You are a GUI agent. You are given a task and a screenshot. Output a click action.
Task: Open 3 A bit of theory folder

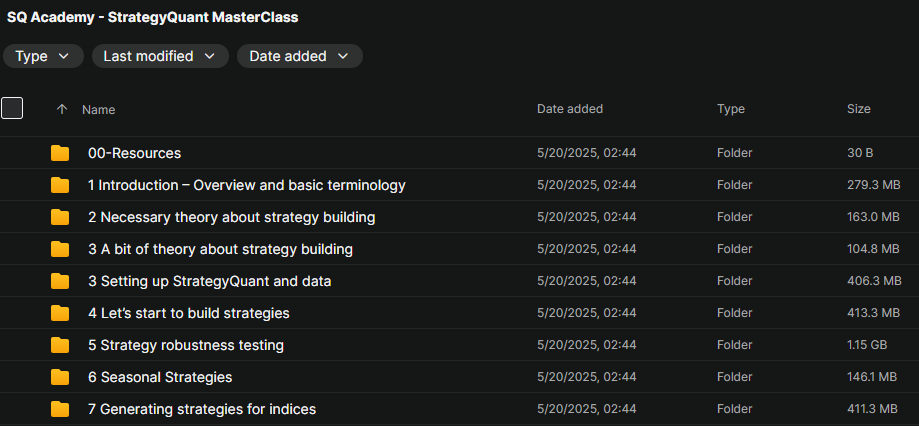220,249
